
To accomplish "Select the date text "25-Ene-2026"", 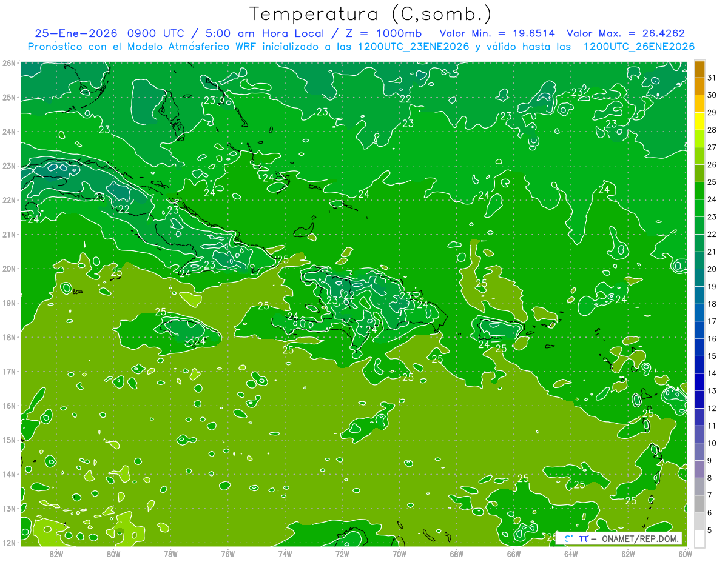I will pos(76,33).
